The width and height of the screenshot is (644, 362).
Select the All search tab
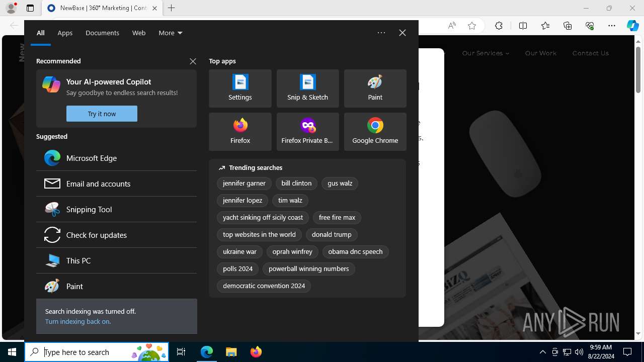tap(41, 33)
